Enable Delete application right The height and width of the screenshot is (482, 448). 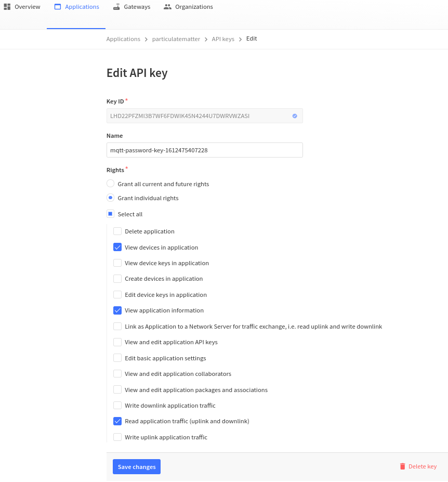tap(117, 231)
